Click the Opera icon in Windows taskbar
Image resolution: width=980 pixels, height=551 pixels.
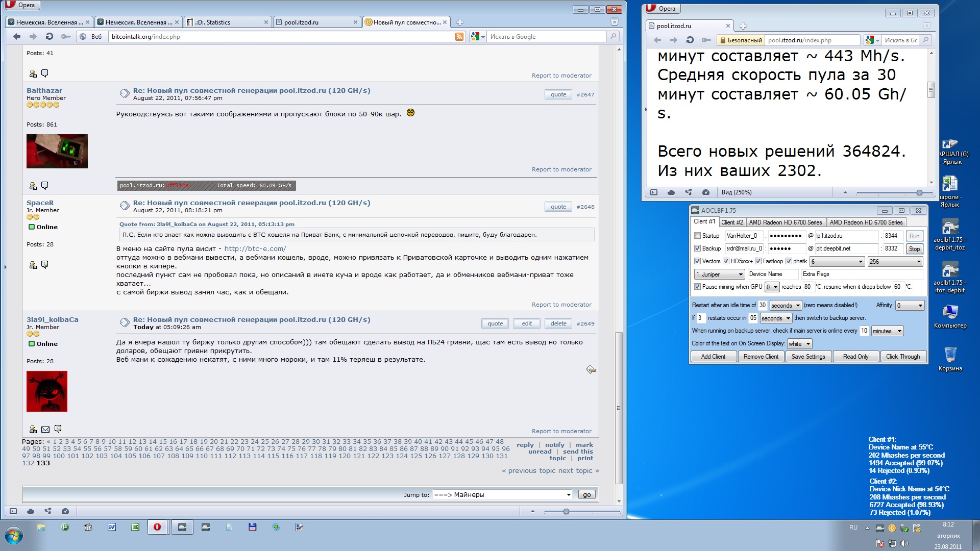[x=157, y=527]
